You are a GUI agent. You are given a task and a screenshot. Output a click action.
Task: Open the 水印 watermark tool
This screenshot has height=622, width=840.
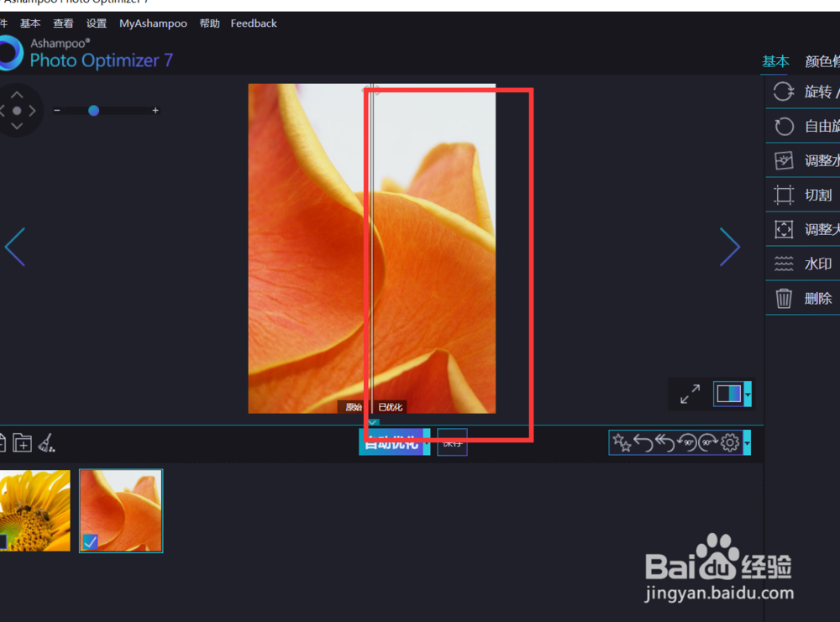coord(802,264)
